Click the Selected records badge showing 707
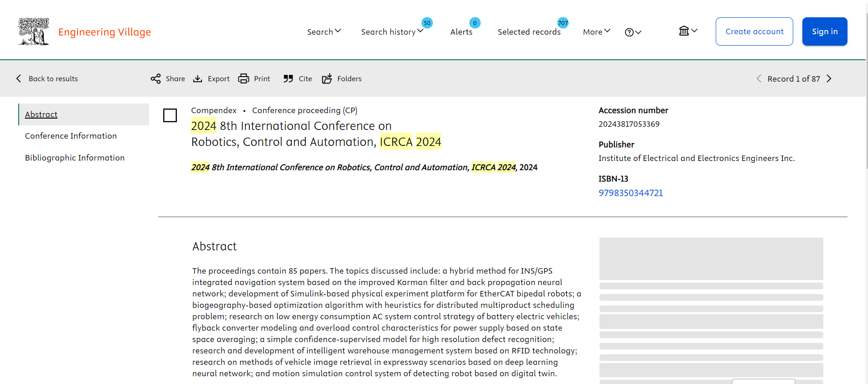The height and width of the screenshot is (384, 868). click(x=563, y=23)
